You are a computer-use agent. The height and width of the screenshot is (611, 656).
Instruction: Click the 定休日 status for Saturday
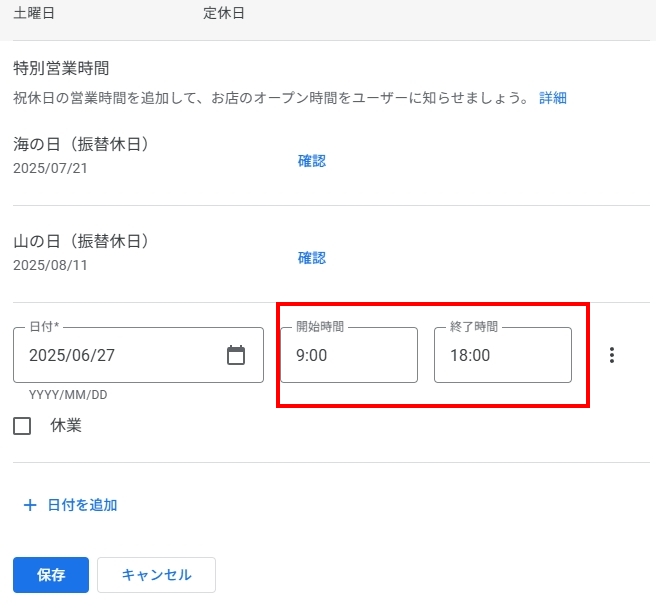[x=223, y=13]
